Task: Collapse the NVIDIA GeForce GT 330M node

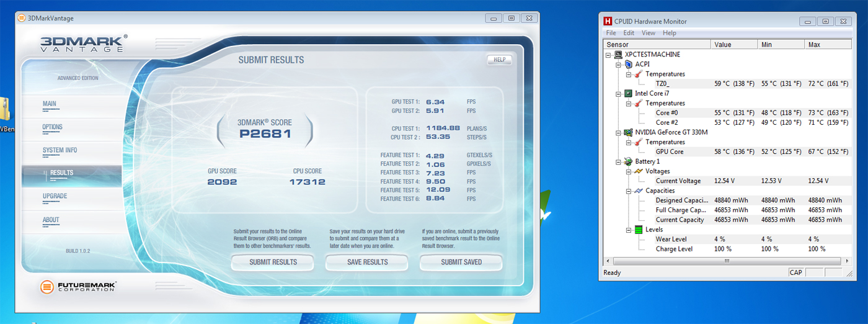Action: click(x=619, y=132)
